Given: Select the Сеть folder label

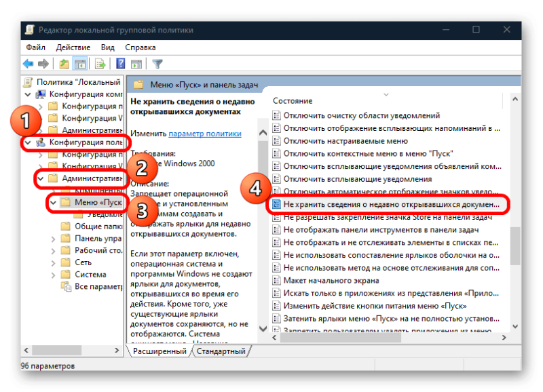Looking at the screenshot, I should 83,262.
